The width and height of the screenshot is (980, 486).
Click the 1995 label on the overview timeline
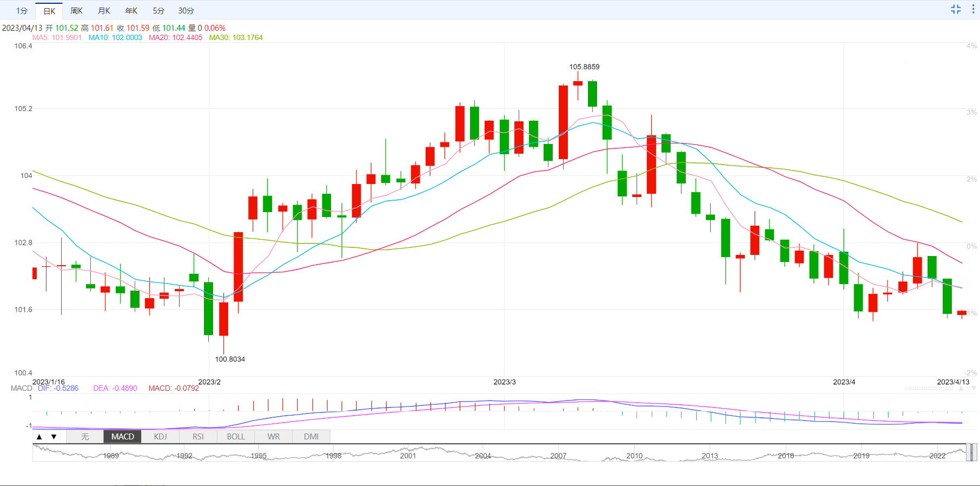(x=259, y=456)
